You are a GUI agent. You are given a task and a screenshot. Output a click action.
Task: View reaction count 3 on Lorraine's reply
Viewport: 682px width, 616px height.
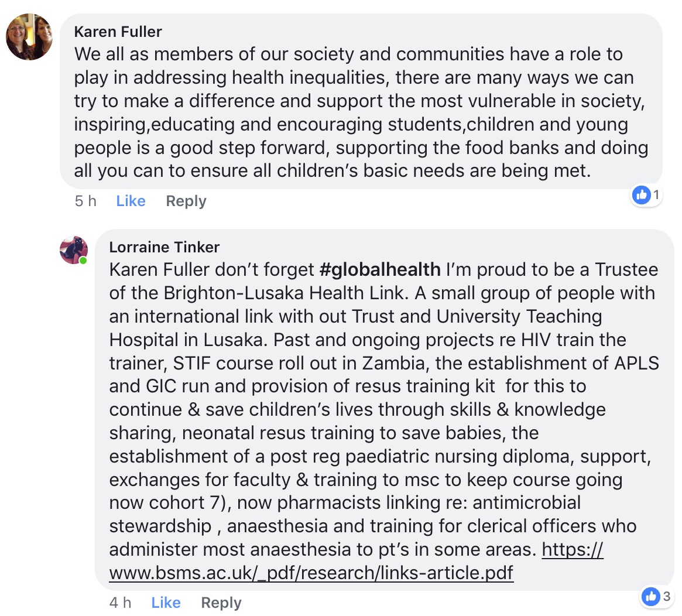pos(666,597)
